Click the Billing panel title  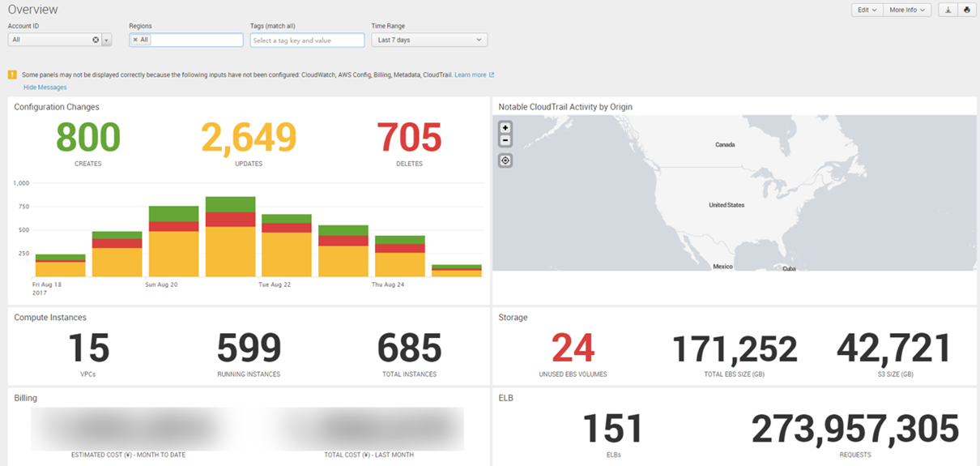25,398
